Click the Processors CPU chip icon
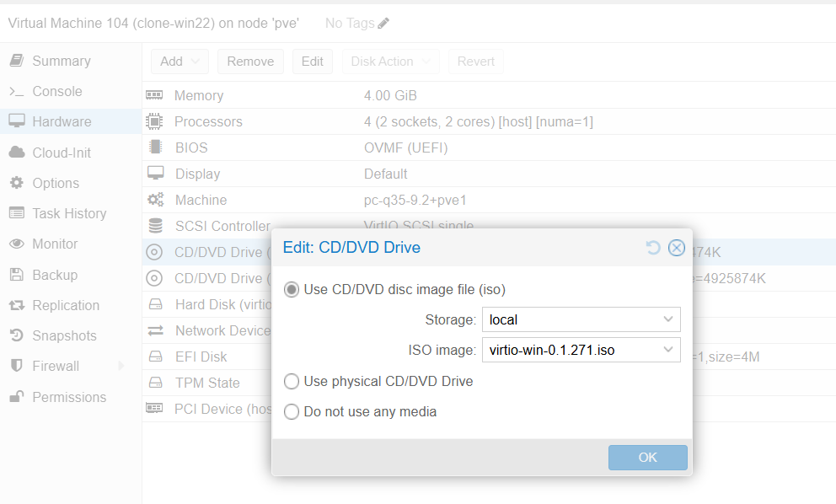This screenshot has width=836, height=504. coord(154,121)
